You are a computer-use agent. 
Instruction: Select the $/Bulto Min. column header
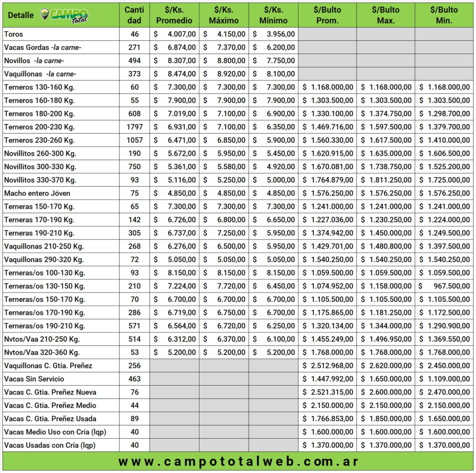[444, 15]
